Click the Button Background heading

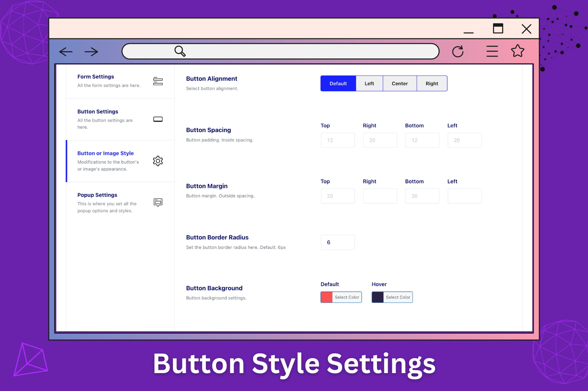(x=214, y=288)
